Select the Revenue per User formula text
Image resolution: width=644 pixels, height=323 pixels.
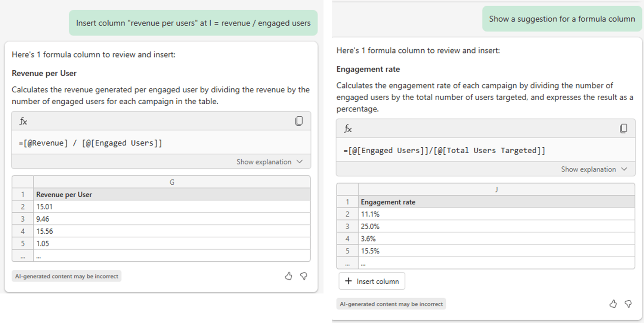[90, 143]
